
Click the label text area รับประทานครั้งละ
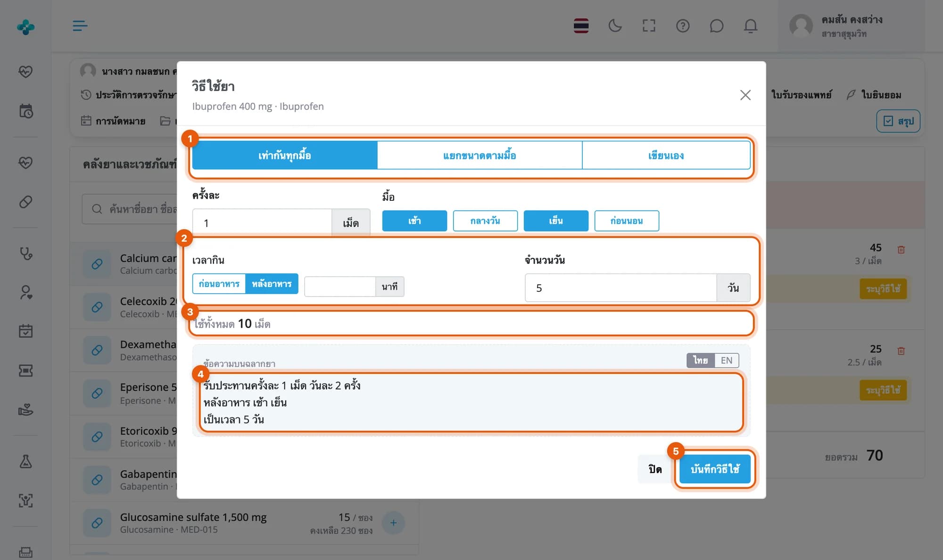coord(471,403)
